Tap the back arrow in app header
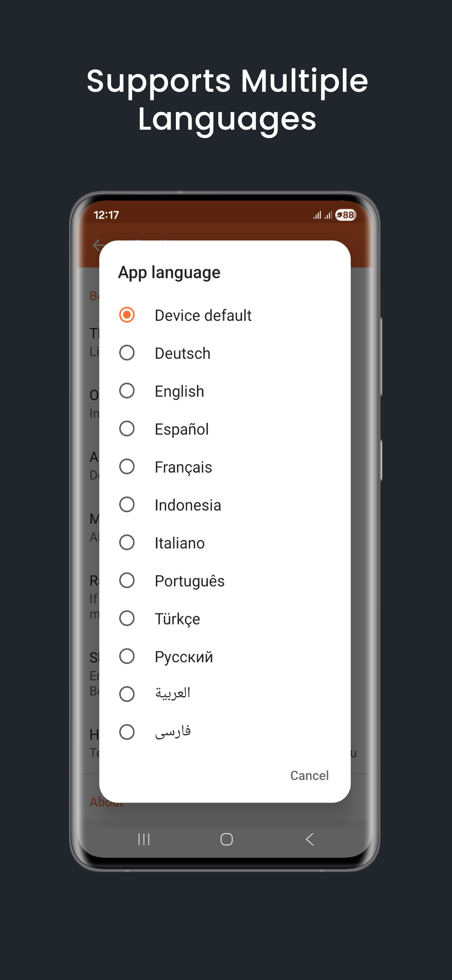The width and height of the screenshot is (452, 980). (x=97, y=245)
